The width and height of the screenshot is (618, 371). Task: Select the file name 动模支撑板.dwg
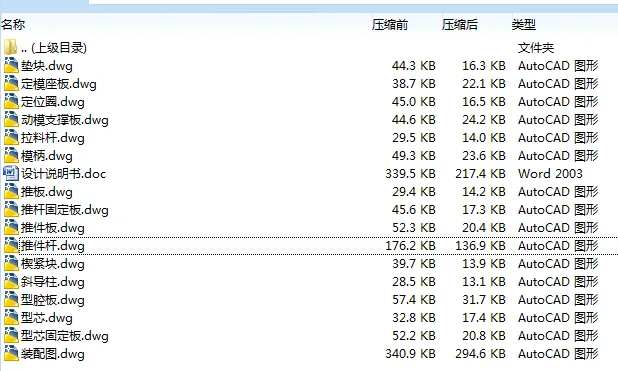65,120
